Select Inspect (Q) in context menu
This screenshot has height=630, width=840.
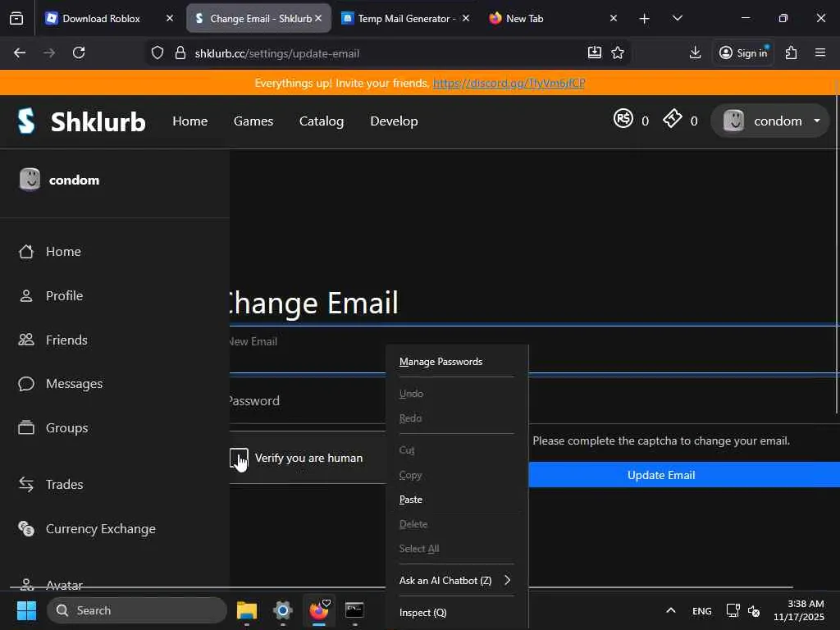pyautogui.click(x=456, y=612)
